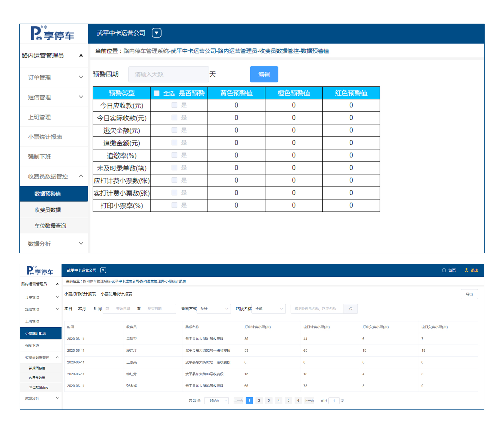Click the search magnifier icon

click(351, 309)
